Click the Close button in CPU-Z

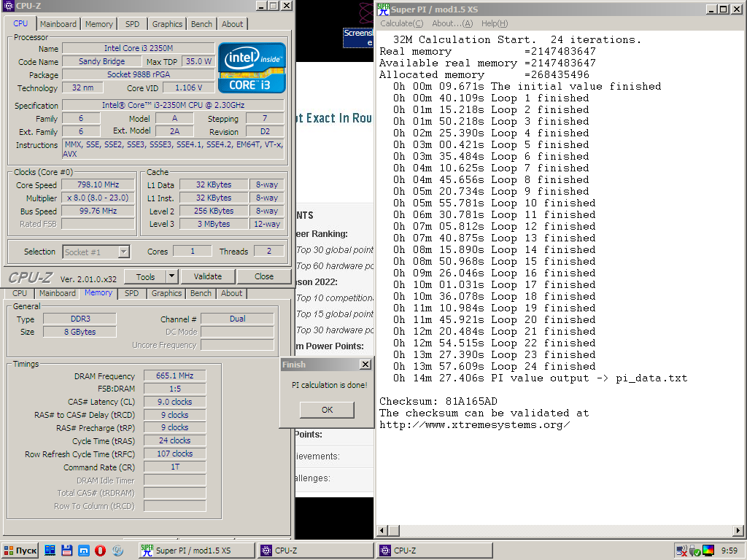(264, 276)
